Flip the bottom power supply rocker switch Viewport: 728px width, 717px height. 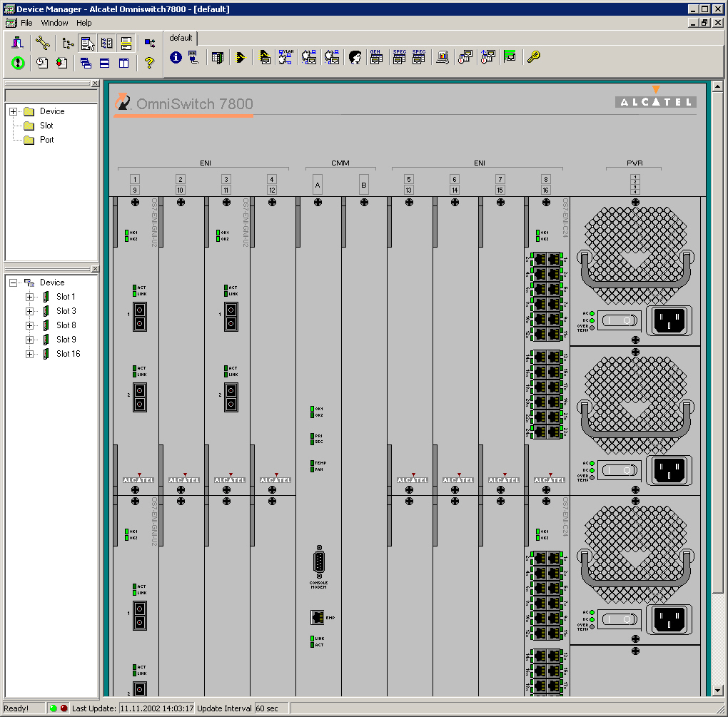coord(620,619)
